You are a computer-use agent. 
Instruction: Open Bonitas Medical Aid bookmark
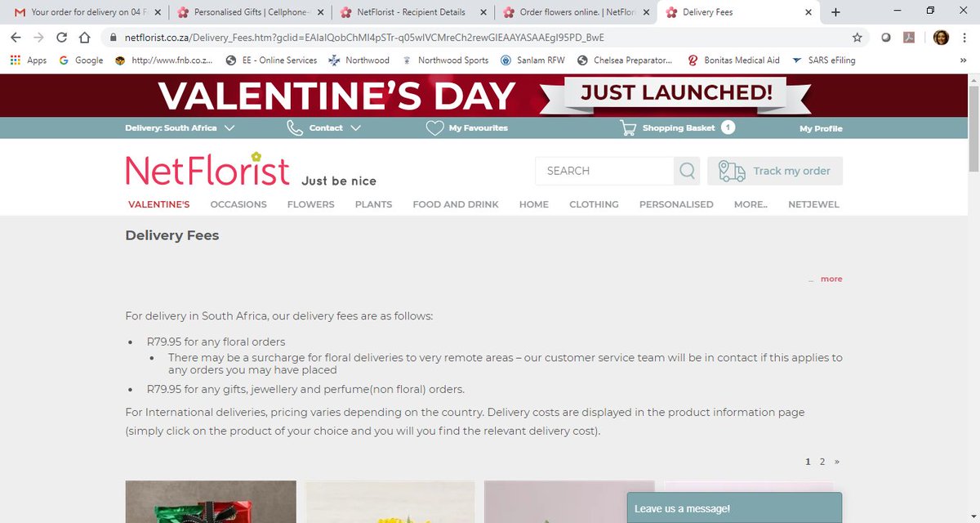coord(733,60)
